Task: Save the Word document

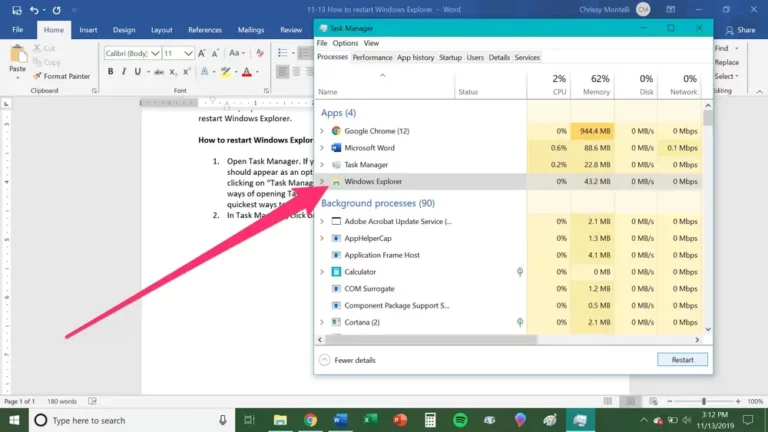Action: coord(17,10)
